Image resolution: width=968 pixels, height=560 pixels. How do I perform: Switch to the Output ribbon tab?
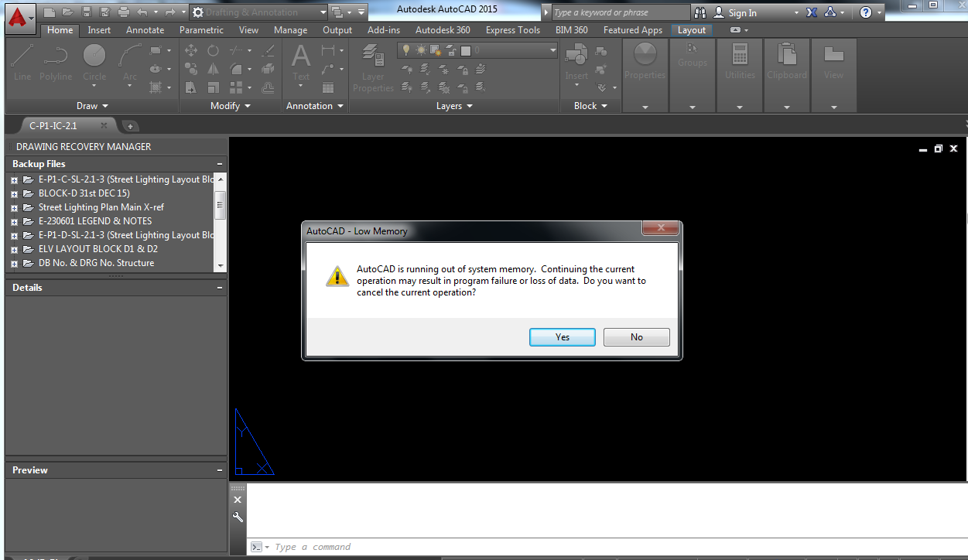pyautogui.click(x=337, y=30)
